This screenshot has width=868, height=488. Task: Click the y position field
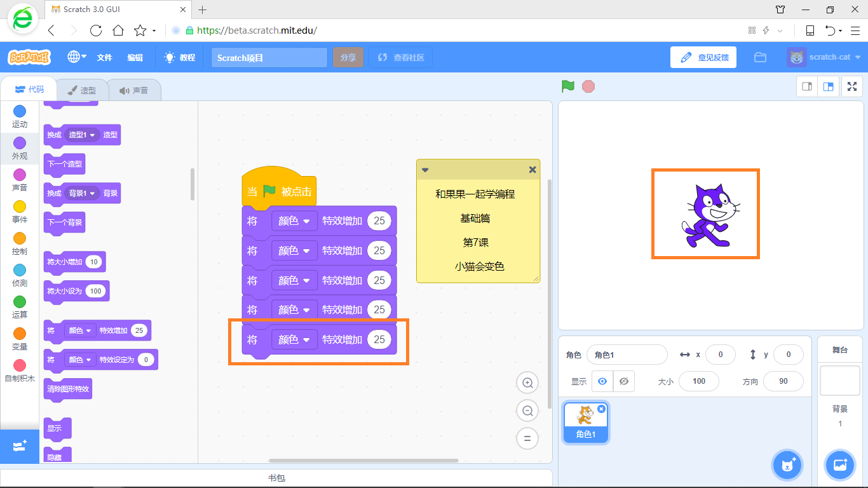788,355
